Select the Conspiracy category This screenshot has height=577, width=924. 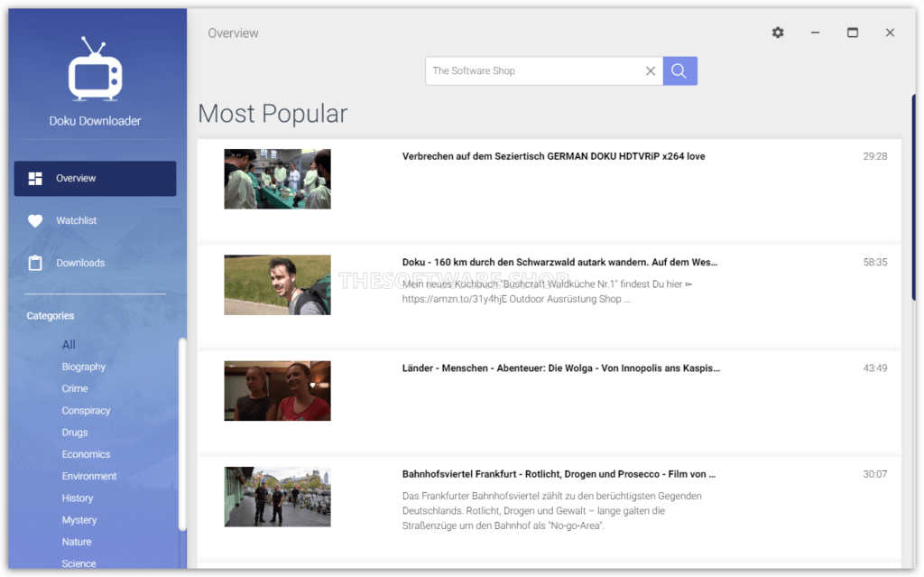(86, 411)
